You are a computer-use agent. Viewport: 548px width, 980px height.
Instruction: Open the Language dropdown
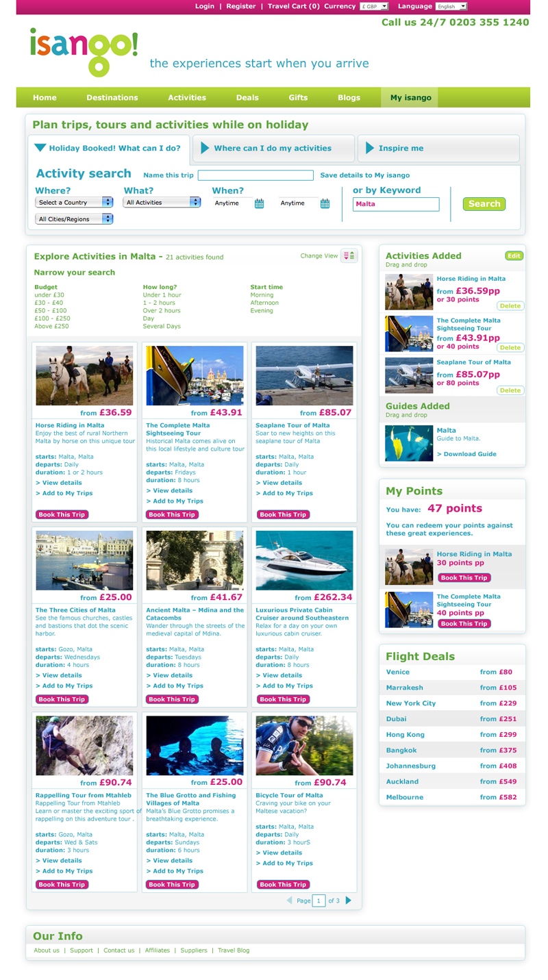point(451,6)
